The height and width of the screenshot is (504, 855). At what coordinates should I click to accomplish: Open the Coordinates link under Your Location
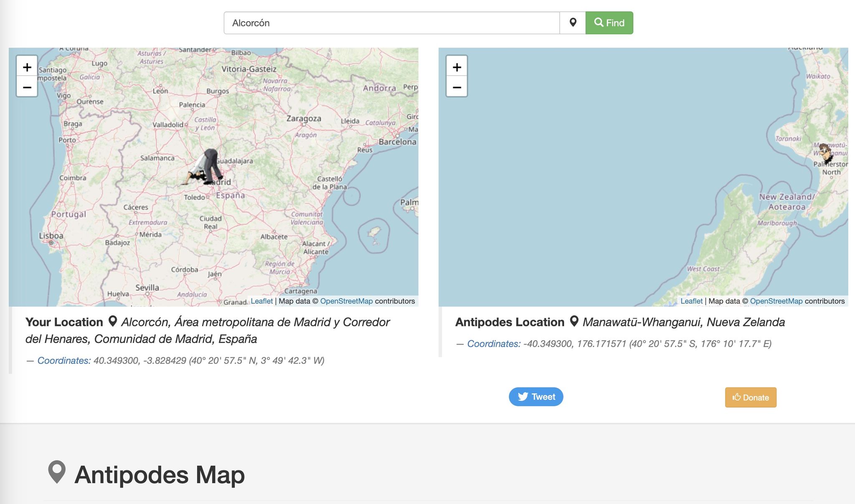pyautogui.click(x=63, y=360)
